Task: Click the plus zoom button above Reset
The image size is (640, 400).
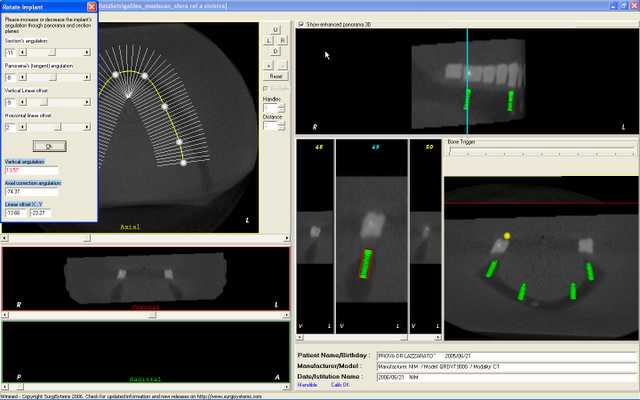Action: pos(269,65)
